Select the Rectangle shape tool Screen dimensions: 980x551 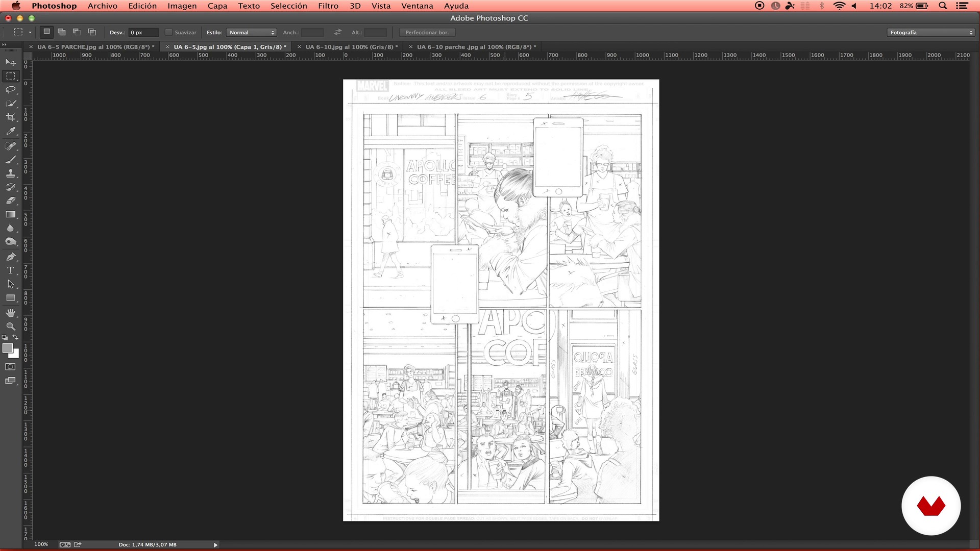pos(10,298)
